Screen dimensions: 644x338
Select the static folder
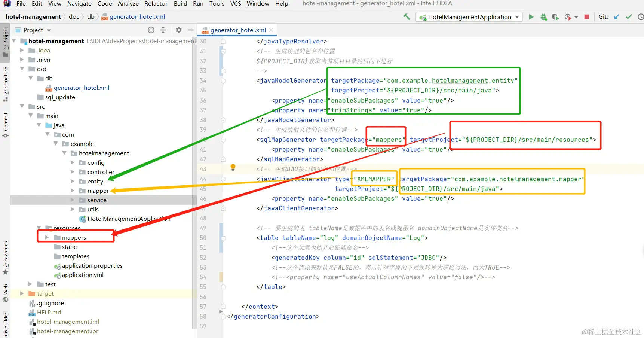69,247
